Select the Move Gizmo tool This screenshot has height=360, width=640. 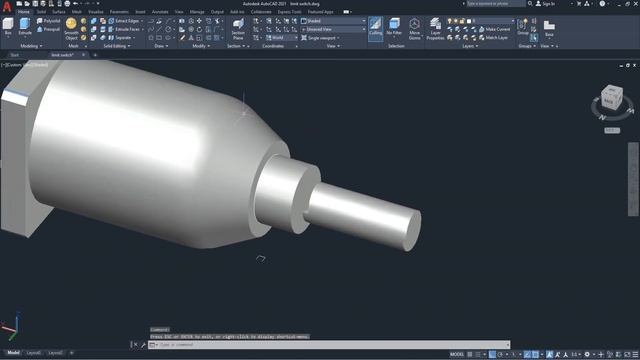414,29
